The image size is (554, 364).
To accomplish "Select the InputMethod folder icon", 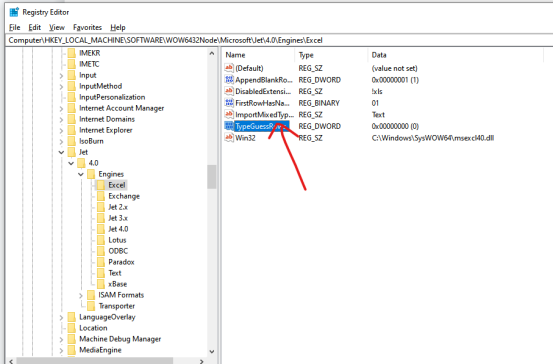I will point(72,86).
